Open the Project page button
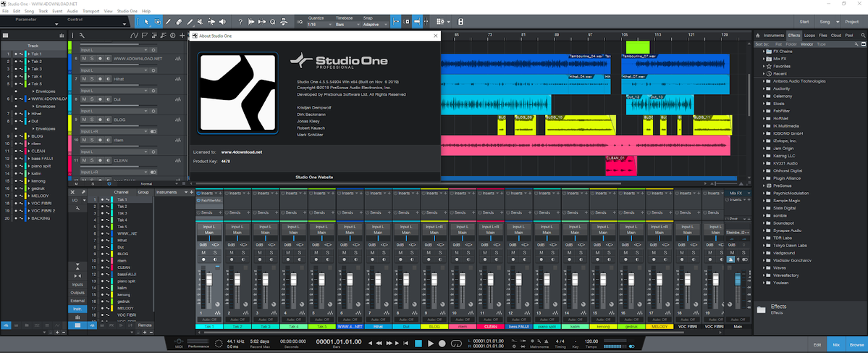This screenshot has height=353, width=868. [851, 22]
